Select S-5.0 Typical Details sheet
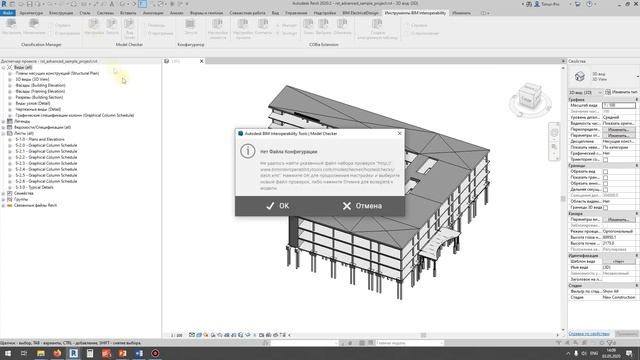This screenshot has width=640, height=360. [35, 187]
